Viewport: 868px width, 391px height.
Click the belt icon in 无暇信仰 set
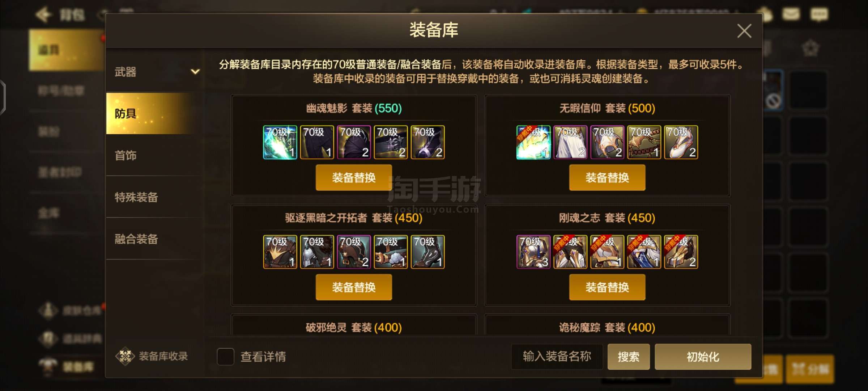644,142
